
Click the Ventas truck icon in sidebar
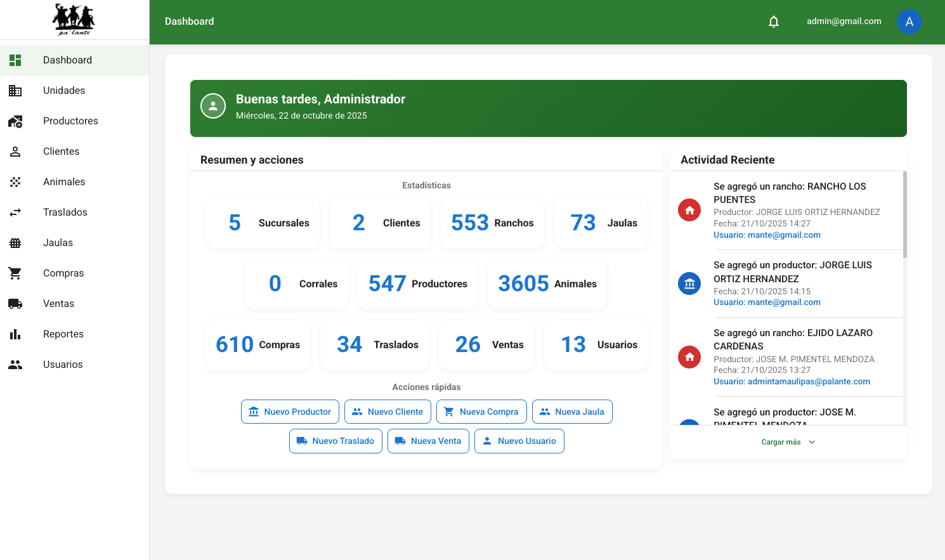click(15, 304)
